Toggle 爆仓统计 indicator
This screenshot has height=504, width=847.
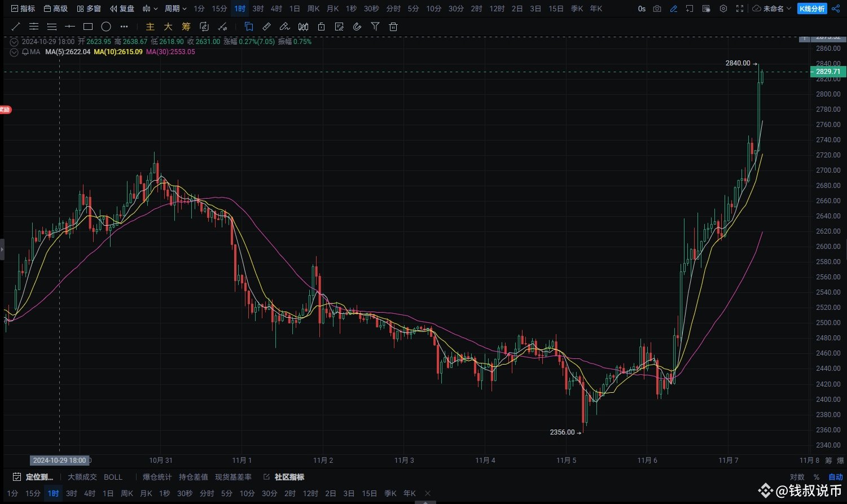pos(157,477)
